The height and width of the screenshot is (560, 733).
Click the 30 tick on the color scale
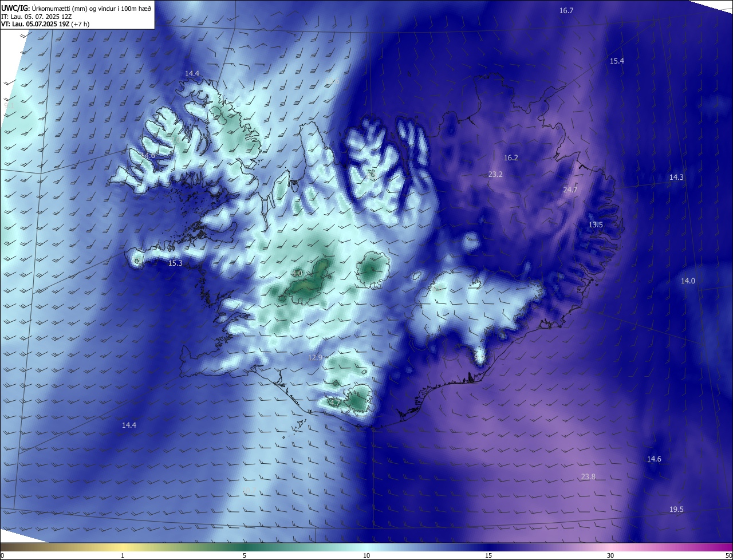[610, 555]
